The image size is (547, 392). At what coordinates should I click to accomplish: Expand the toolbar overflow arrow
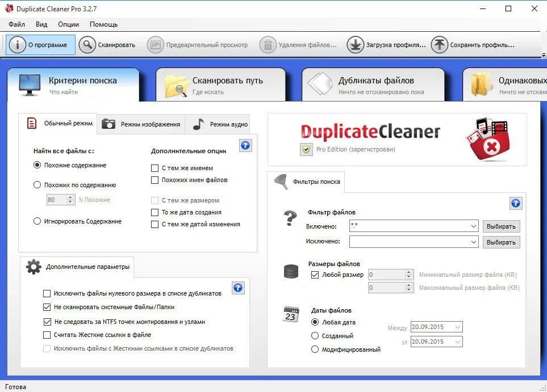[544, 56]
